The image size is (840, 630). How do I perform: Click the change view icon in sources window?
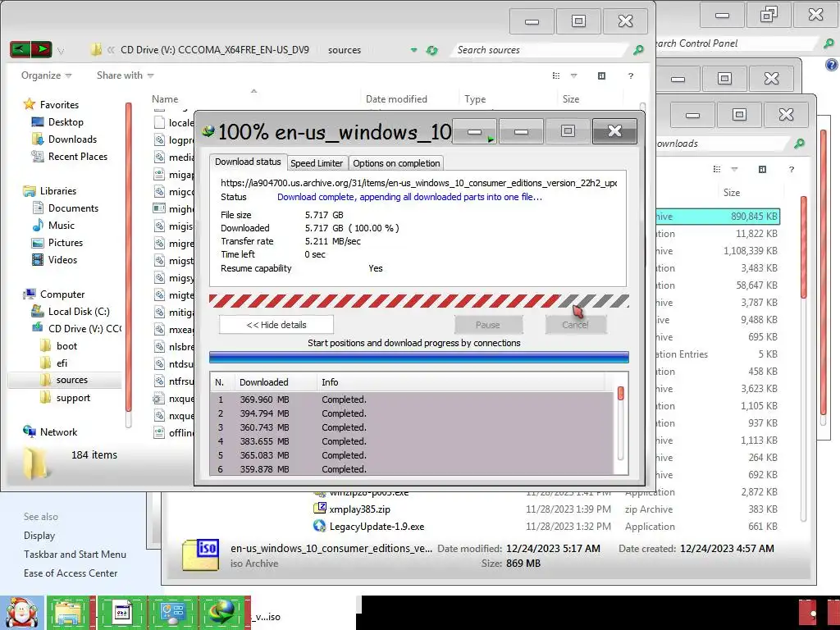[x=556, y=76]
